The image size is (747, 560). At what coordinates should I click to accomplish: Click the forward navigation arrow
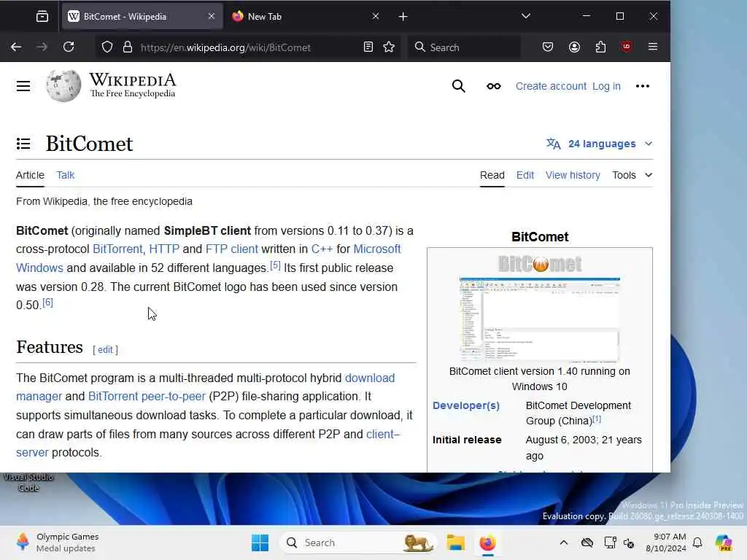[x=42, y=47]
